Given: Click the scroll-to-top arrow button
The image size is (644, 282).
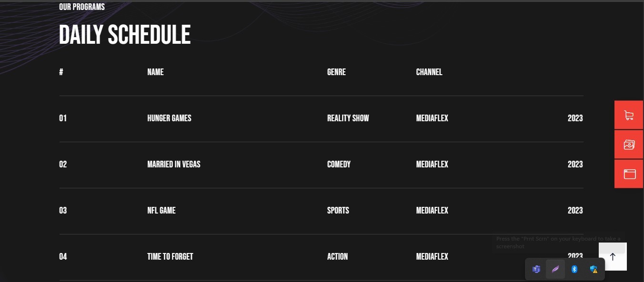Looking at the screenshot, I should 613,257.
